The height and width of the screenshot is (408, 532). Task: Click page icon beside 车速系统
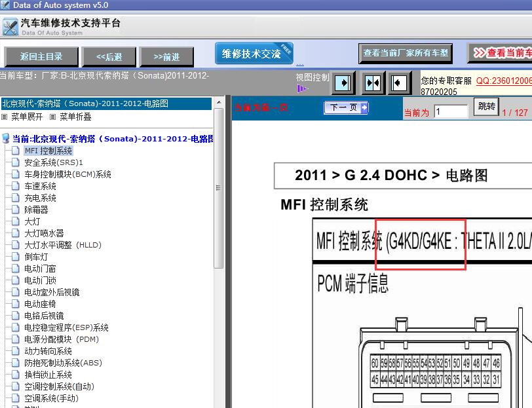(x=15, y=186)
